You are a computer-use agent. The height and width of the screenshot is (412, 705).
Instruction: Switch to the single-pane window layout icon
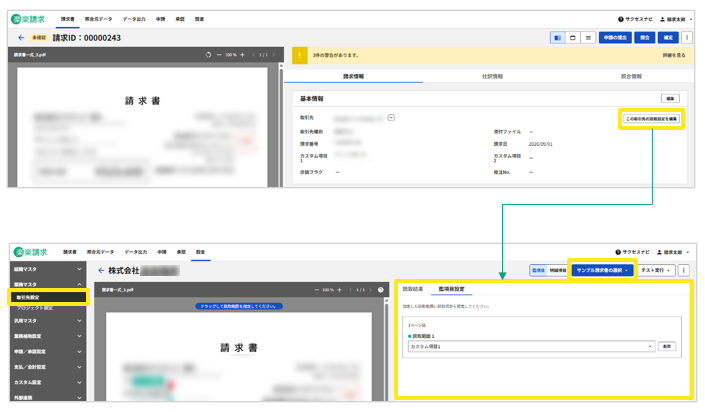coord(573,38)
